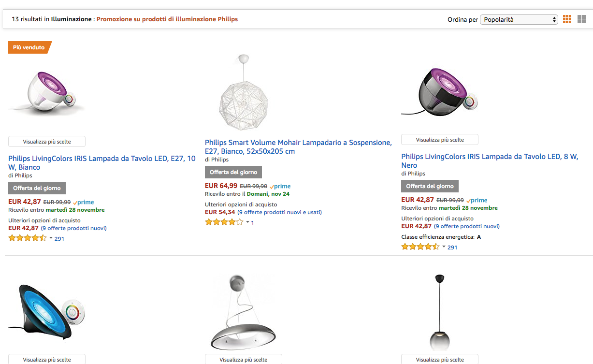The height and width of the screenshot is (364, 593).
Task: Click the Philips lighting promotion heading link
Action: (167, 19)
